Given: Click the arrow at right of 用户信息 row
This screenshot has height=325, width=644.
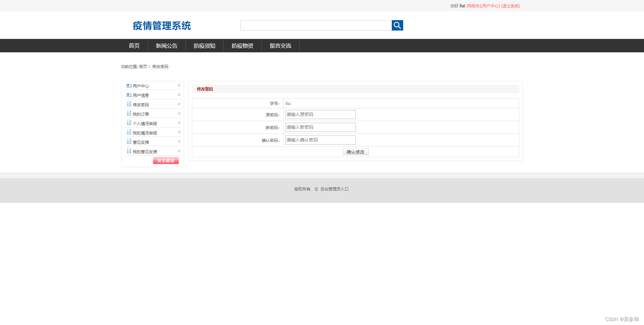Looking at the screenshot, I should pyautogui.click(x=179, y=95).
